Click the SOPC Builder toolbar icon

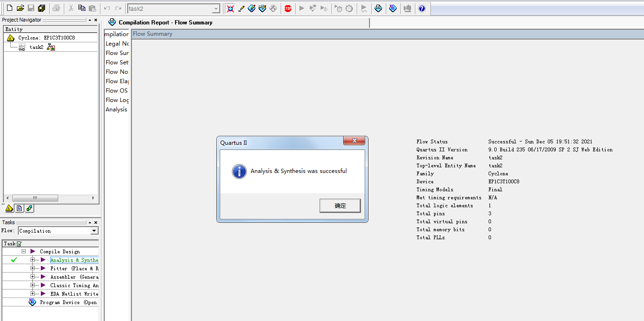pyautogui.click(x=407, y=8)
